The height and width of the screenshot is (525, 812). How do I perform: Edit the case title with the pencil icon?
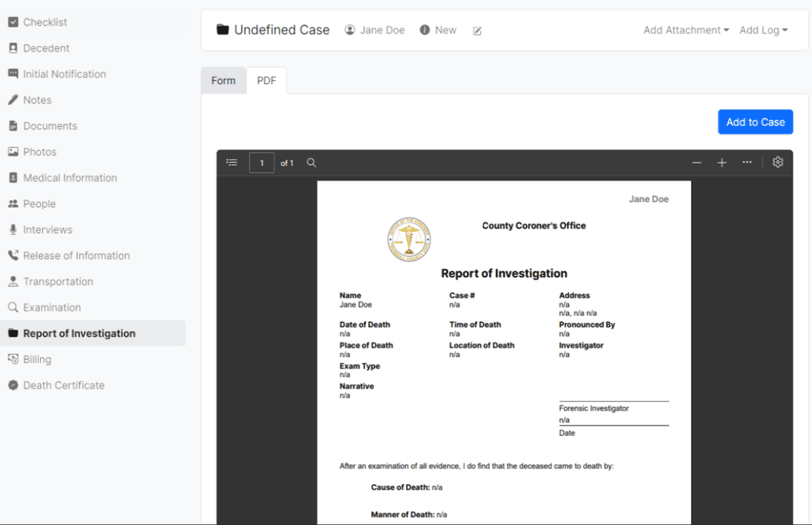pos(477,30)
